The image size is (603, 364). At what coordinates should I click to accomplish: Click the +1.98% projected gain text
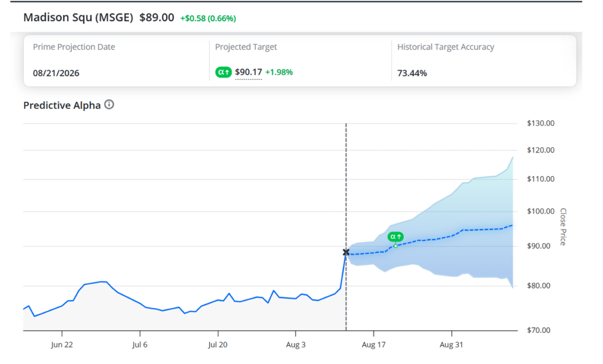point(279,72)
